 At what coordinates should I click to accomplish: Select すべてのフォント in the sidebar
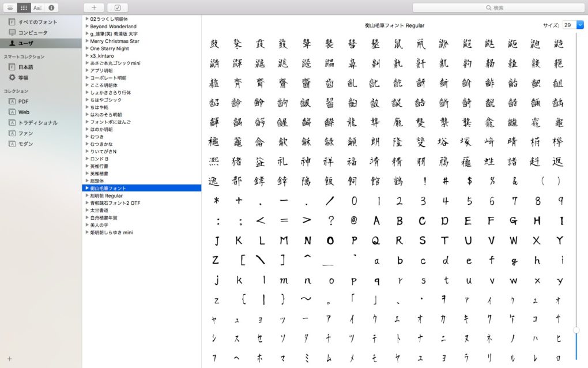click(37, 22)
